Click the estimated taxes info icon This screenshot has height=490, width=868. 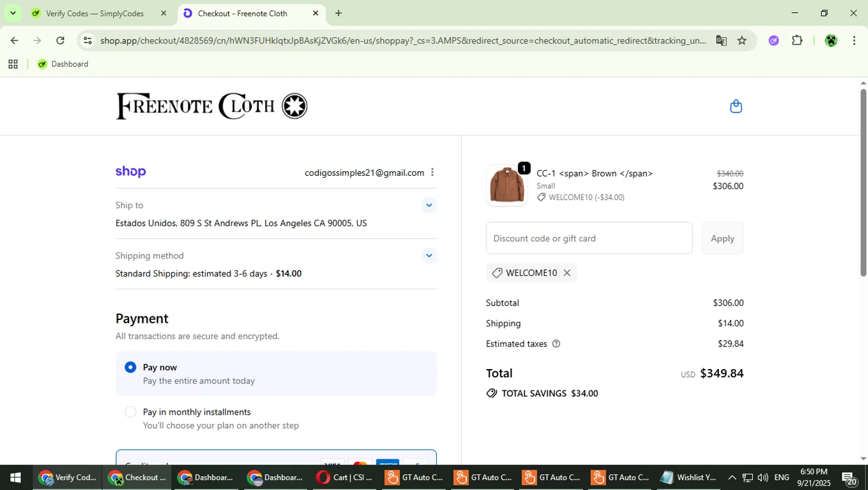tap(556, 344)
